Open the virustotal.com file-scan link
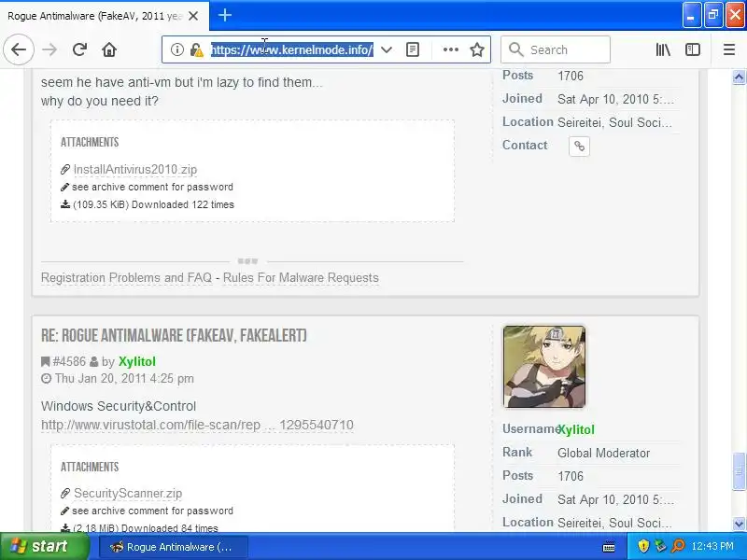This screenshot has height=560, width=747. [x=197, y=425]
